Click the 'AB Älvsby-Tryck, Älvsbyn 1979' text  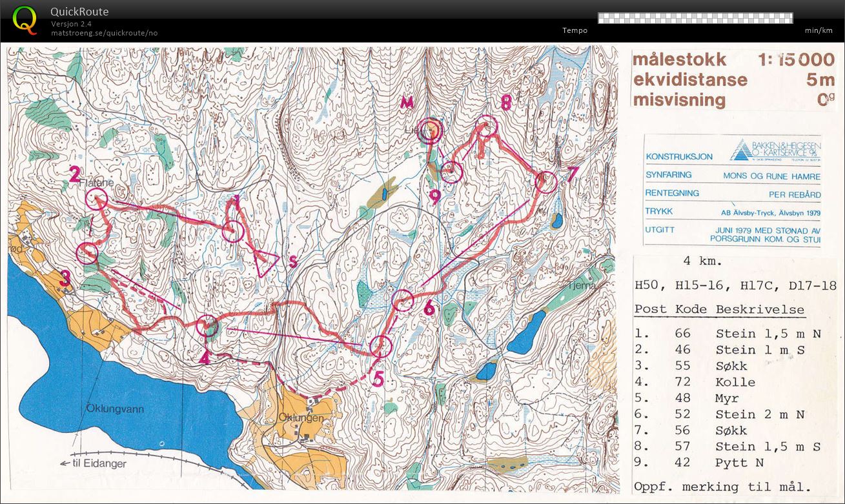[771, 212]
